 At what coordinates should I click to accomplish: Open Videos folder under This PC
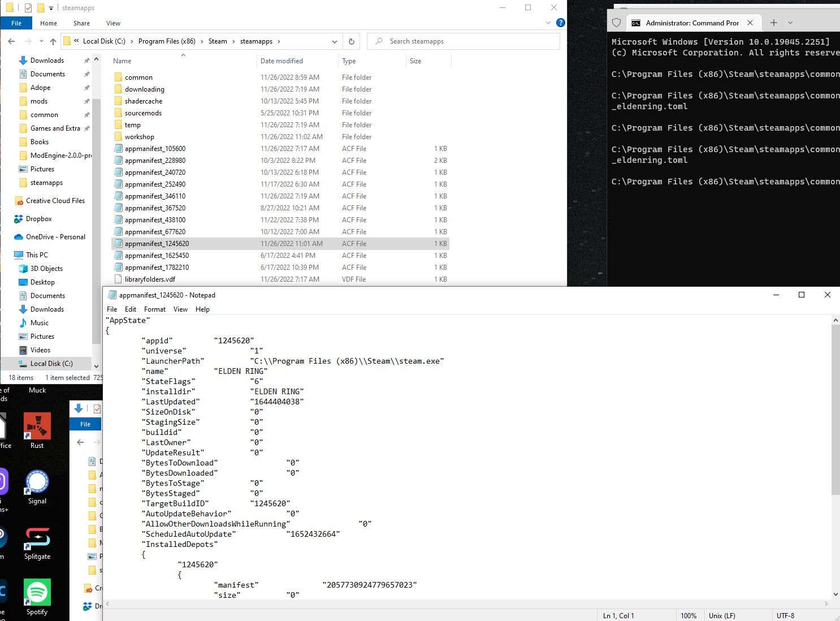pos(40,350)
